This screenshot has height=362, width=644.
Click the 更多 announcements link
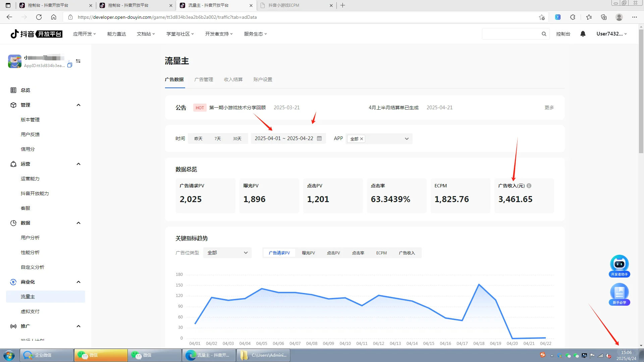click(549, 108)
